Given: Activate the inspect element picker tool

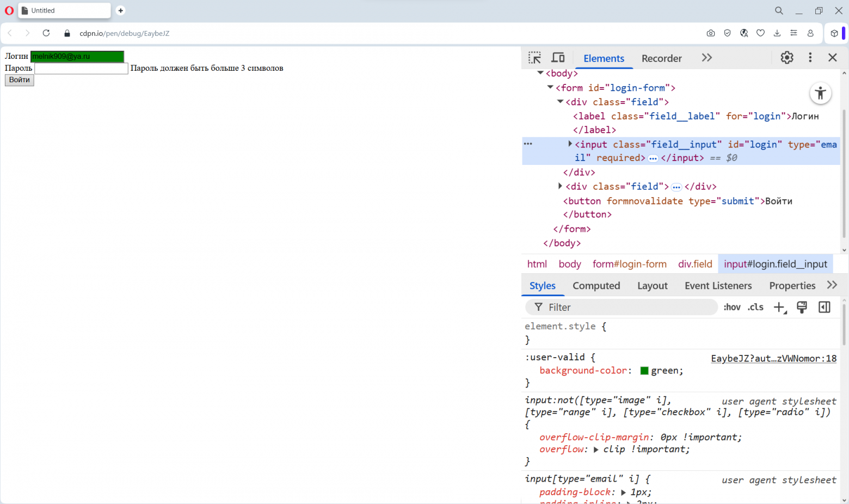Looking at the screenshot, I should [x=534, y=58].
